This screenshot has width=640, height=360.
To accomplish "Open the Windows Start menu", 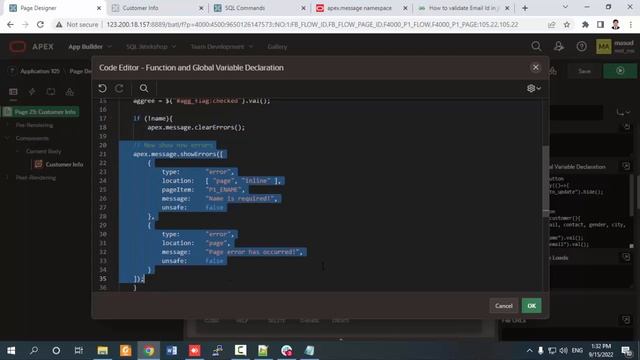I will click(11, 350).
